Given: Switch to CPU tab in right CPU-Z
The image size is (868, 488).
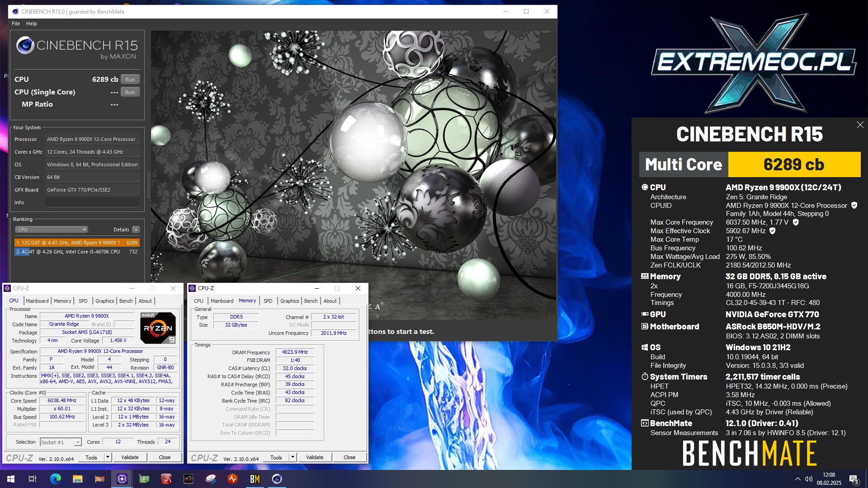Looking at the screenshot, I should click(199, 301).
